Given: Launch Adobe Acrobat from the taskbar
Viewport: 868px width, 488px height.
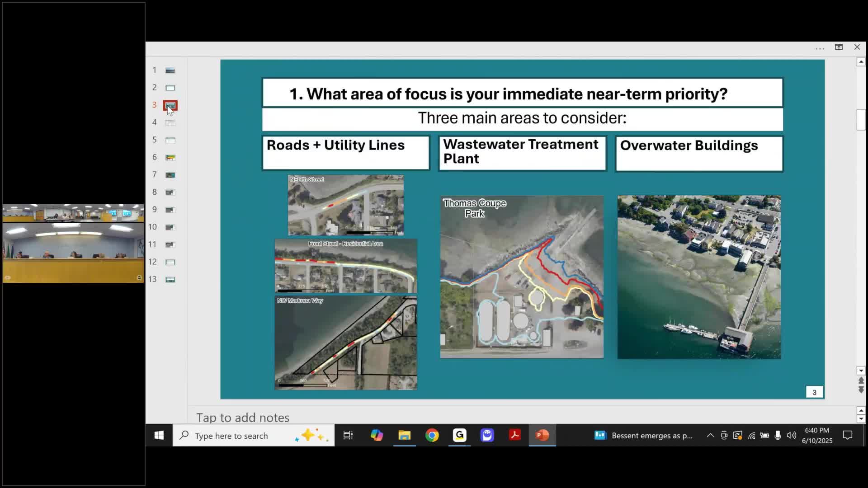Looking at the screenshot, I should point(514,435).
